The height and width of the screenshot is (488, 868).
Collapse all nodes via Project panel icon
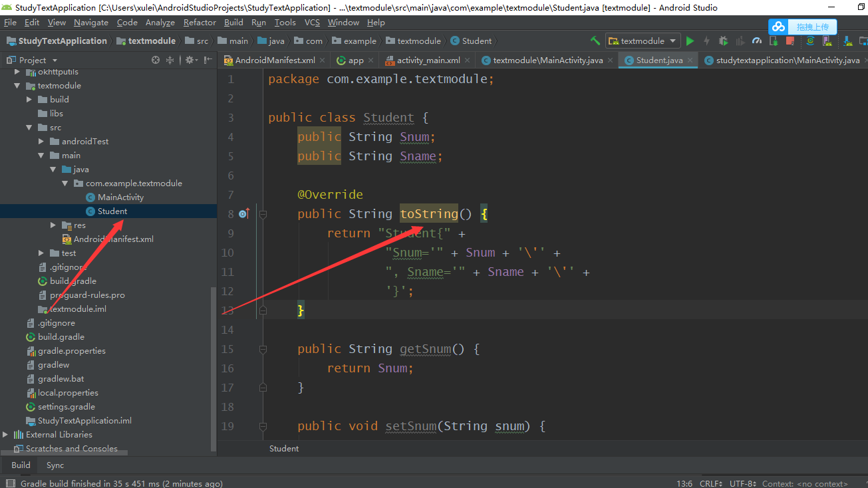170,60
